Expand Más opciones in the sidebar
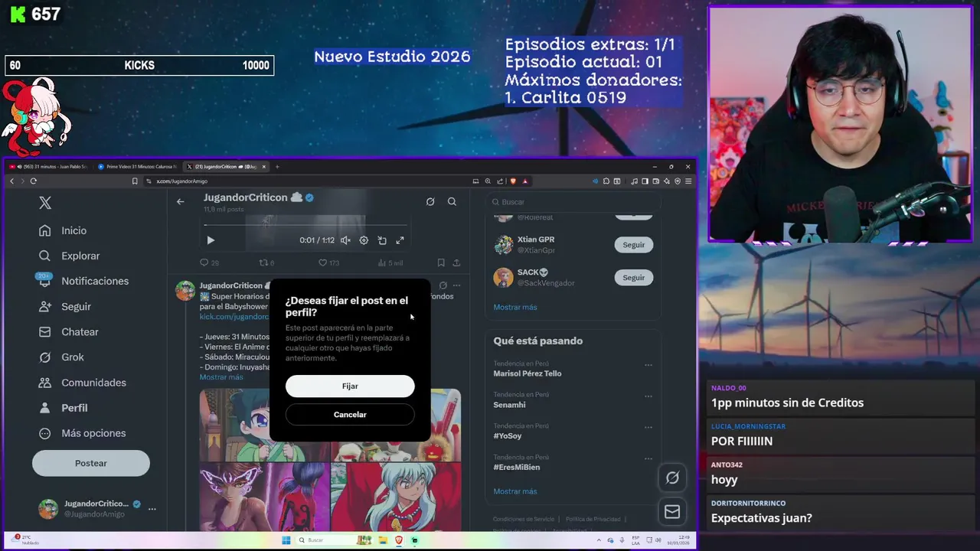The image size is (980, 551). 83,433
